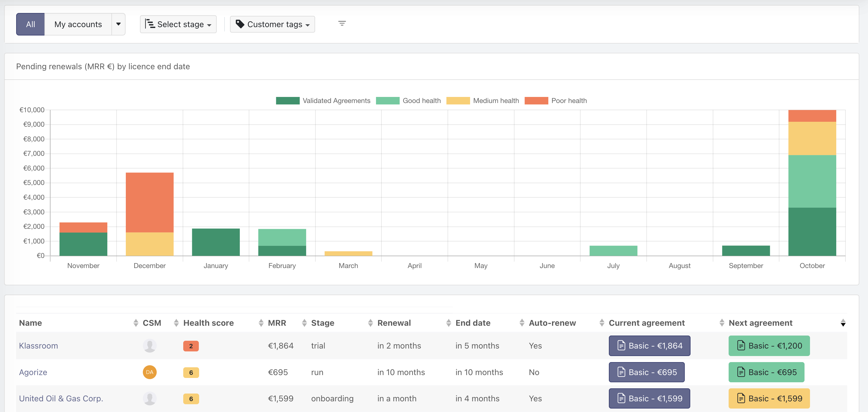Sort table by Name column arrows
868x412 pixels.
coord(136,323)
